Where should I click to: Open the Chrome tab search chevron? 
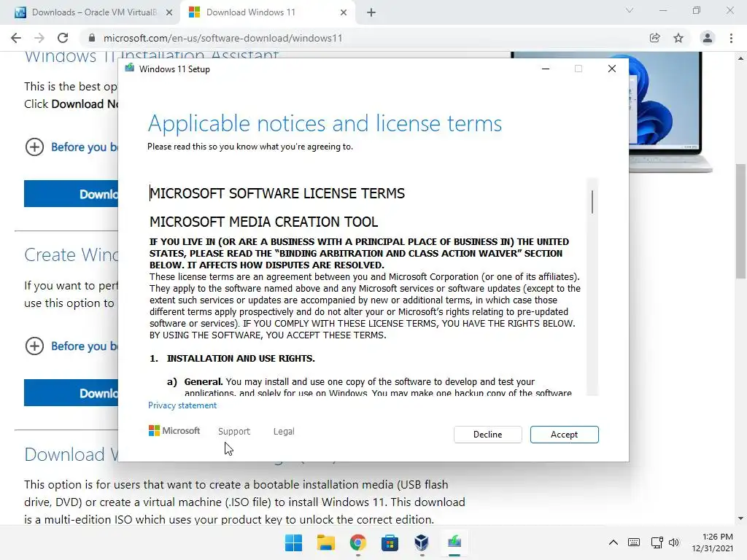click(x=630, y=10)
